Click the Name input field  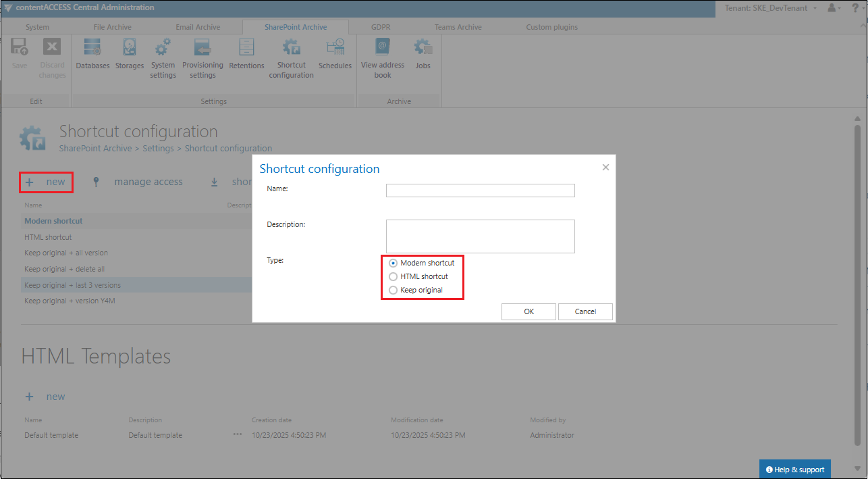tap(480, 191)
